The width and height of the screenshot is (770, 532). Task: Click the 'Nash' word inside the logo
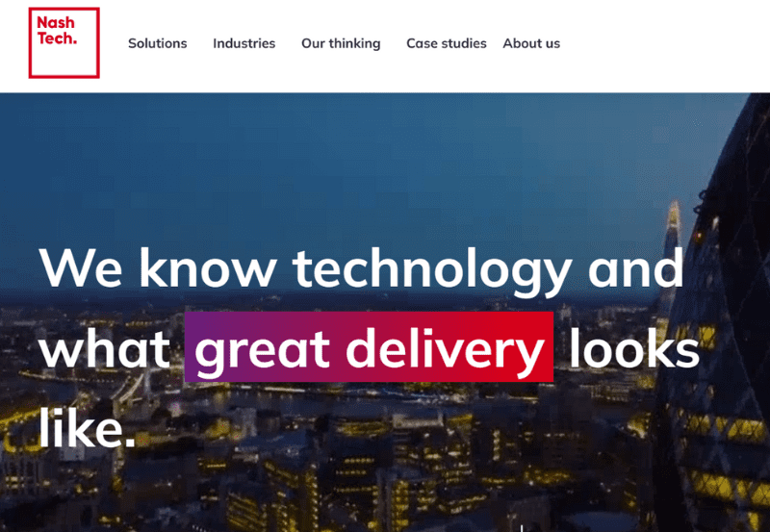[56, 22]
